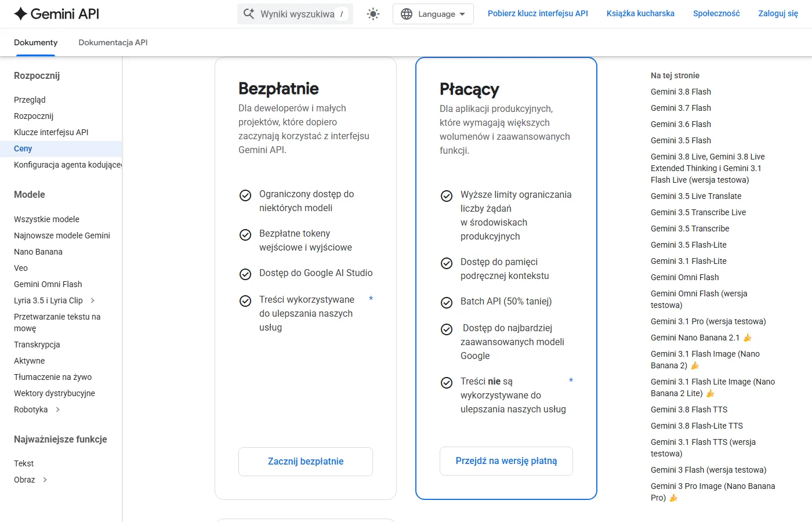812x522 pixels.
Task: Open 'Klucze interfejsu API' sidebar item
Action: point(51,132)
